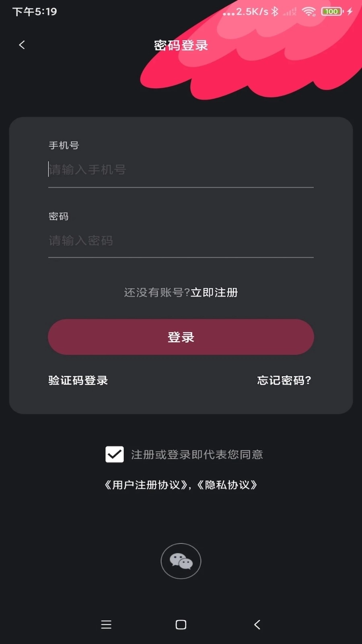Uncheck the agreement consent checkbox
Screen dimensions: 362x644
click(115, 454)
